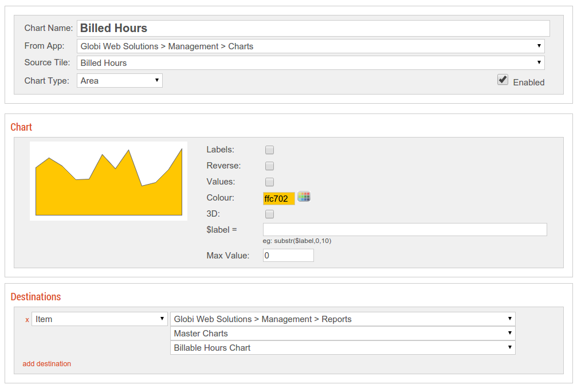The height and width of the screenshot is (392, 581).
Task: Focus the Chart Name field
Action: click(313, 28)
